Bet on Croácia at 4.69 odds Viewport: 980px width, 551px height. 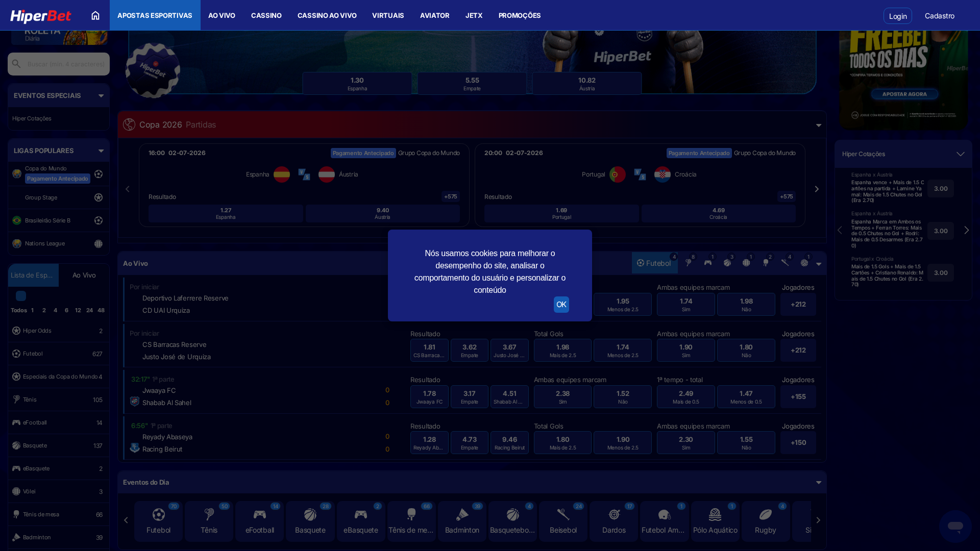point(718,214)
